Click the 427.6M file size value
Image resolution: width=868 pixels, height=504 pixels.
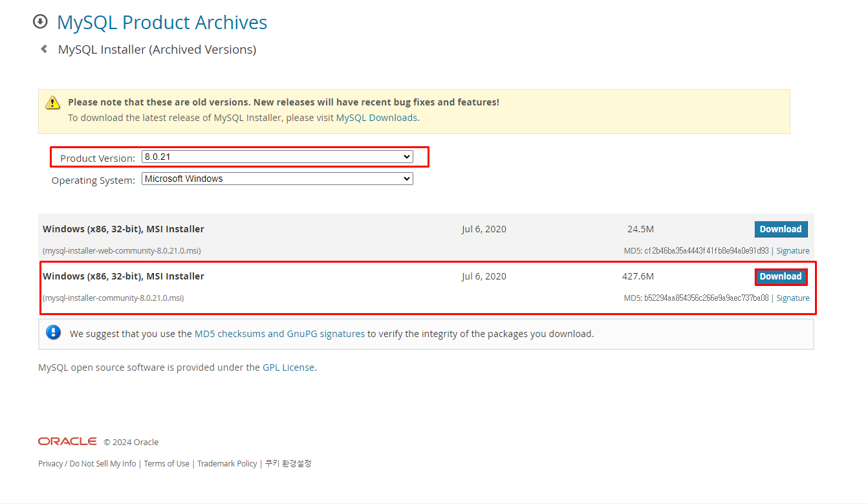point(638,276)
